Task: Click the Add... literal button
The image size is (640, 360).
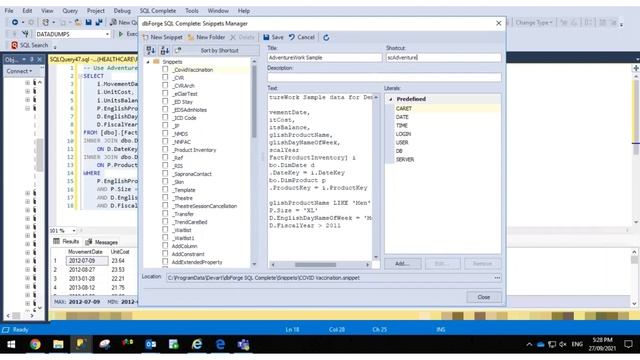Action: (402, 264)
